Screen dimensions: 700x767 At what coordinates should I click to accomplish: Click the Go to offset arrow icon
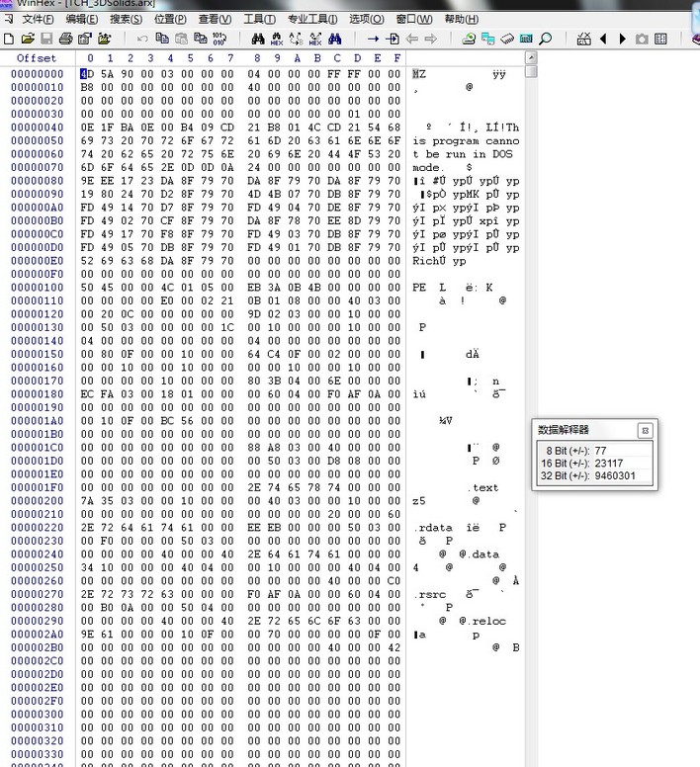click(x=374, y=39)
